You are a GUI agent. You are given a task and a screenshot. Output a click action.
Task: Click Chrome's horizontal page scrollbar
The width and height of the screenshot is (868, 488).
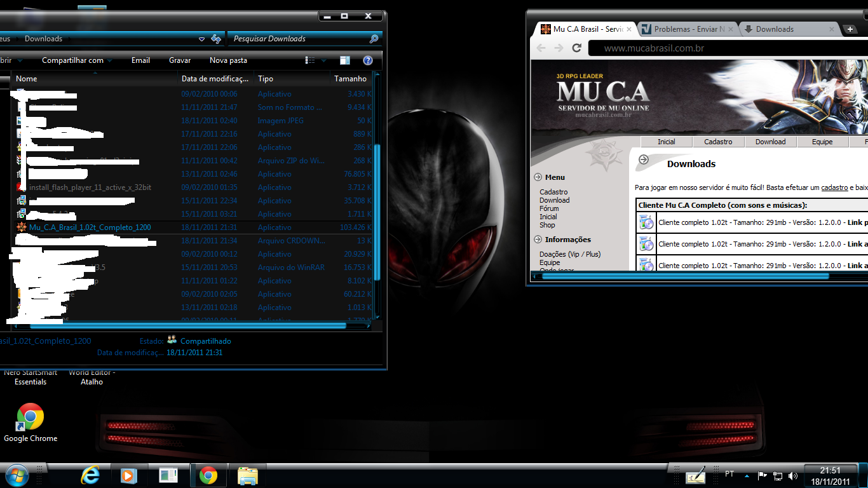(686, 276)
